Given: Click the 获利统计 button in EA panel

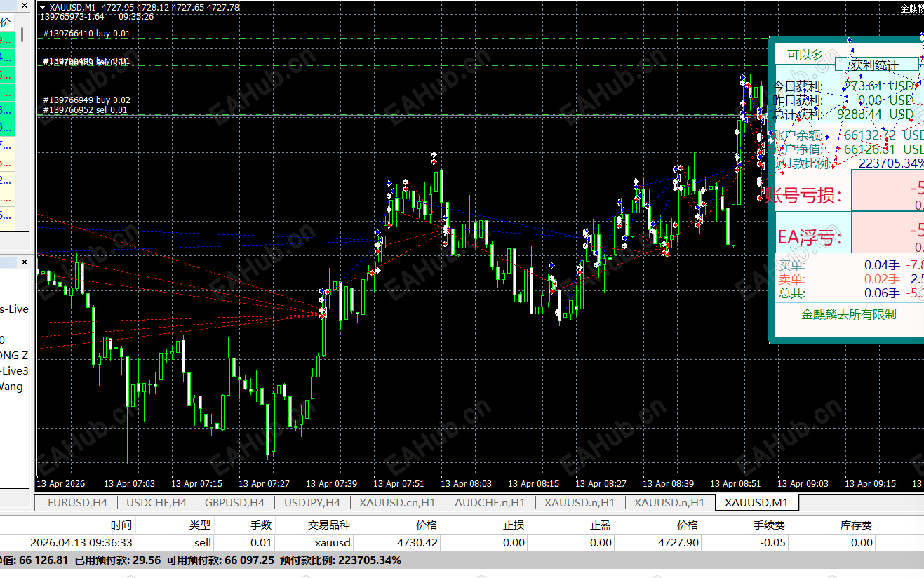Looking at the screenshot, I should click(x=876, y=65).
